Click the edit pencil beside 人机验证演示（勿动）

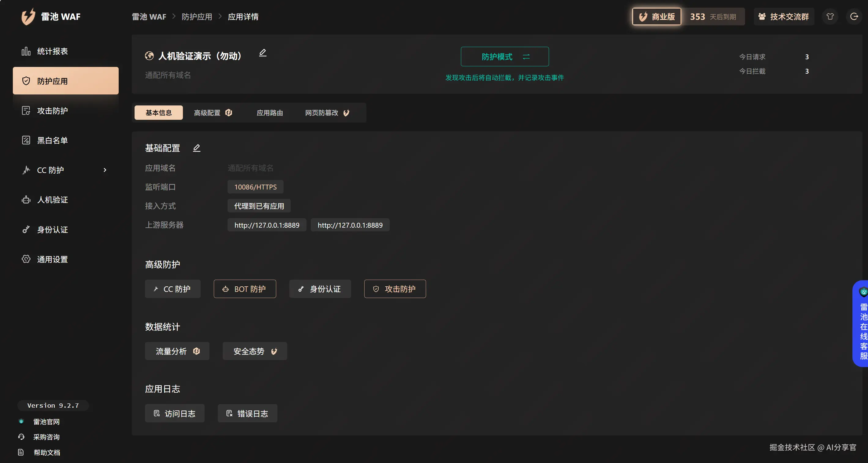pyautogui.click(x=263, y=53)
